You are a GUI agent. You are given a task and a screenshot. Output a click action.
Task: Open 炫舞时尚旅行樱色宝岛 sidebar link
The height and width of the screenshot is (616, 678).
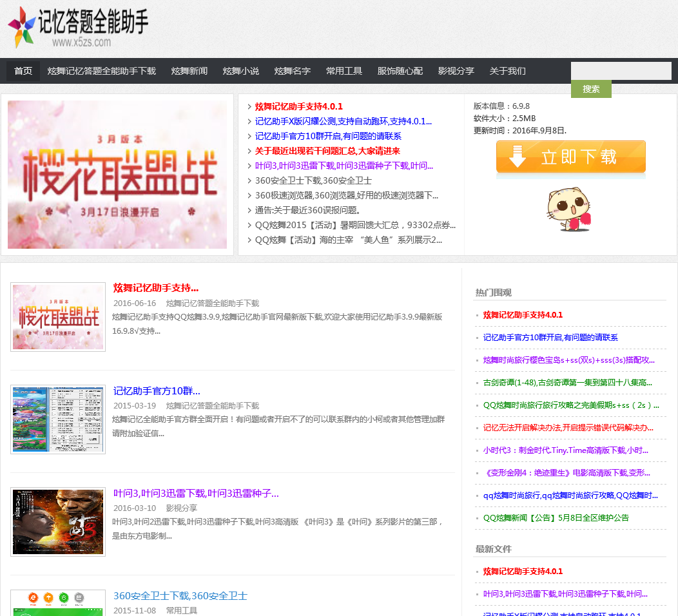pos(569,360)
